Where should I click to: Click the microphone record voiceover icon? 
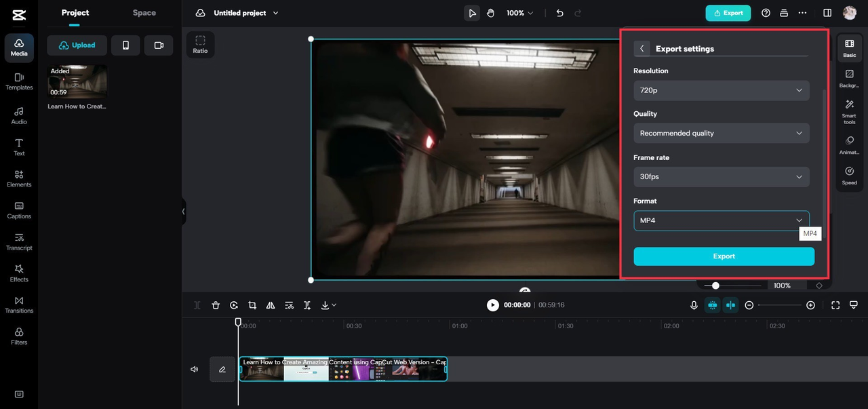tap(694, 305)
